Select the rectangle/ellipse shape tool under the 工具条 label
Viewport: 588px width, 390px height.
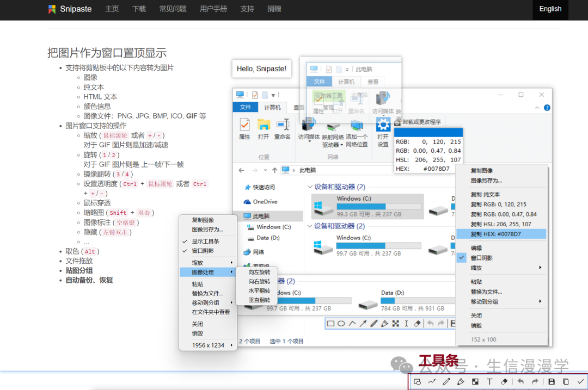click(417, 382)
